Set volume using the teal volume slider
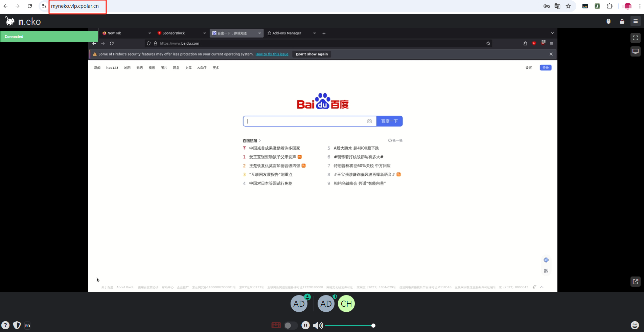 350,326
